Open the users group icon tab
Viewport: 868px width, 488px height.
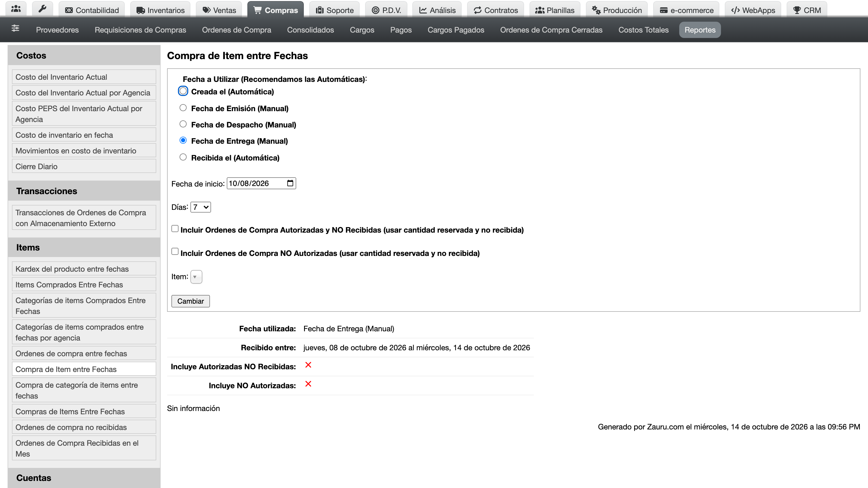point(16,9)
